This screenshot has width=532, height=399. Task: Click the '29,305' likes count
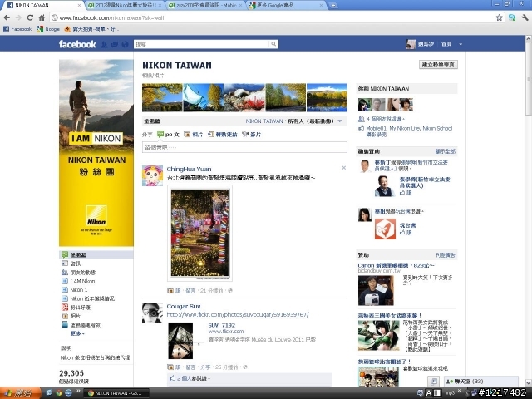click(x=71, y=373)
